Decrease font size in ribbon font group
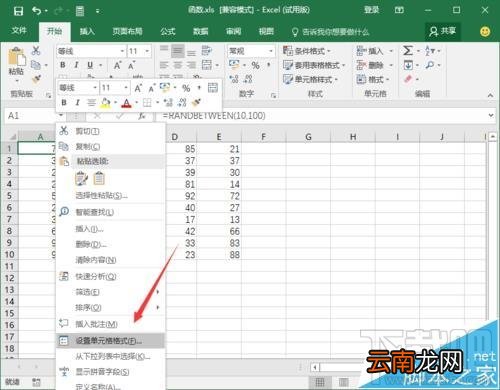Image resolution: width=500 pixels, height=390 pixels. point(132,65)
